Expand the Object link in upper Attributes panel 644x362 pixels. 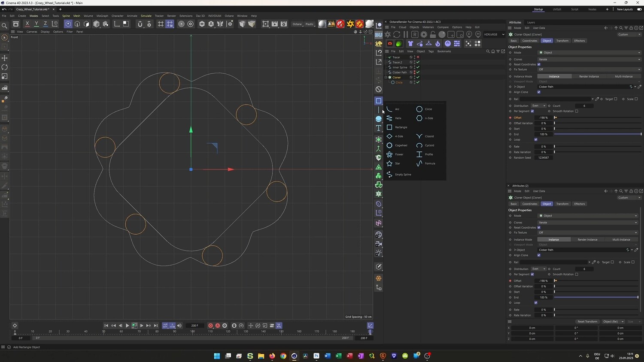515,87
